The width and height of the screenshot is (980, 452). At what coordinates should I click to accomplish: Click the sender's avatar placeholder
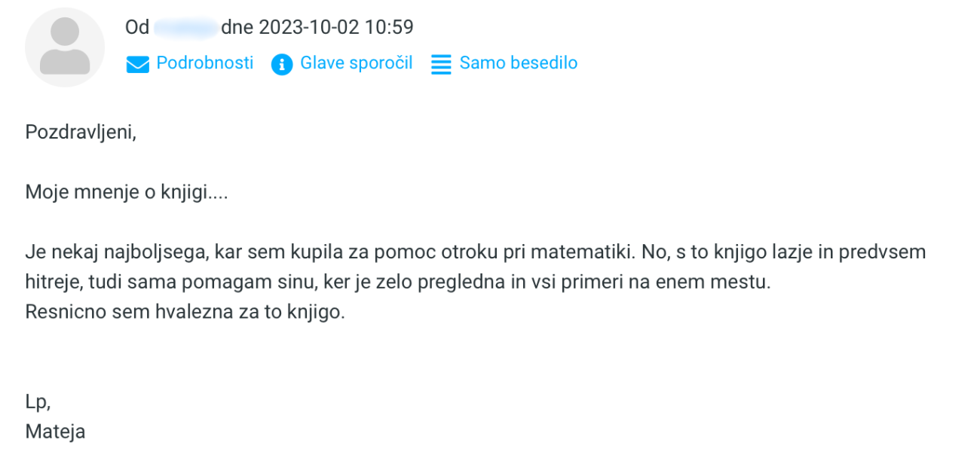click(65, 47)
